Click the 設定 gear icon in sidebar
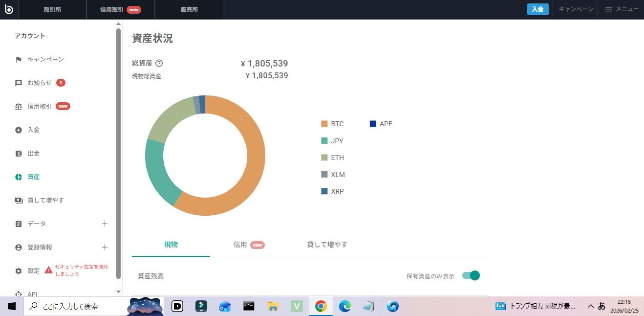 pos(19,271)
